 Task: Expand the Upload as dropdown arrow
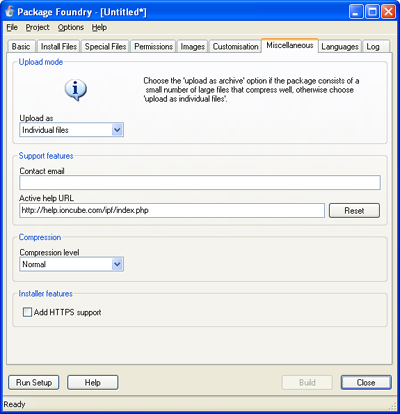[x=117, y=130]
